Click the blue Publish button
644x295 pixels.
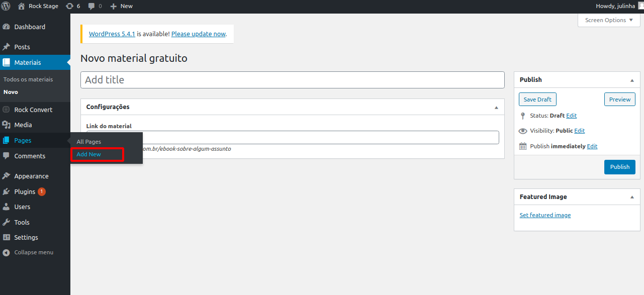[x=620, y=167]
